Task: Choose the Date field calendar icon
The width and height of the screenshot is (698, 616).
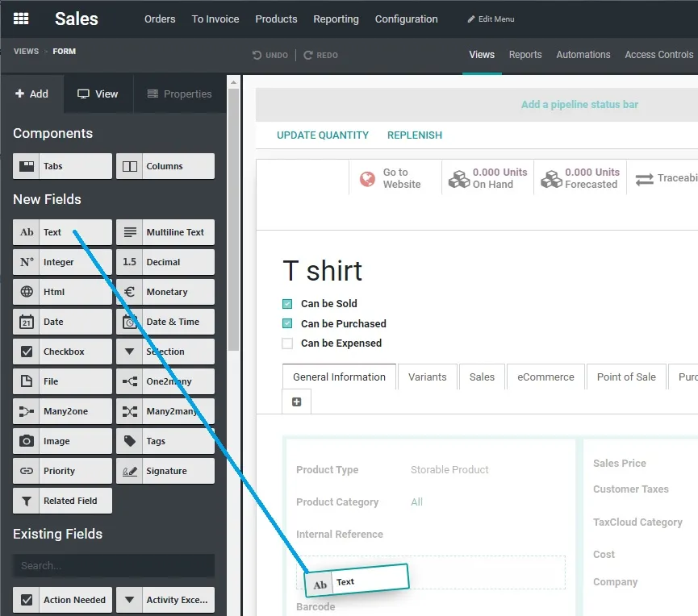Action: point(27,322)
